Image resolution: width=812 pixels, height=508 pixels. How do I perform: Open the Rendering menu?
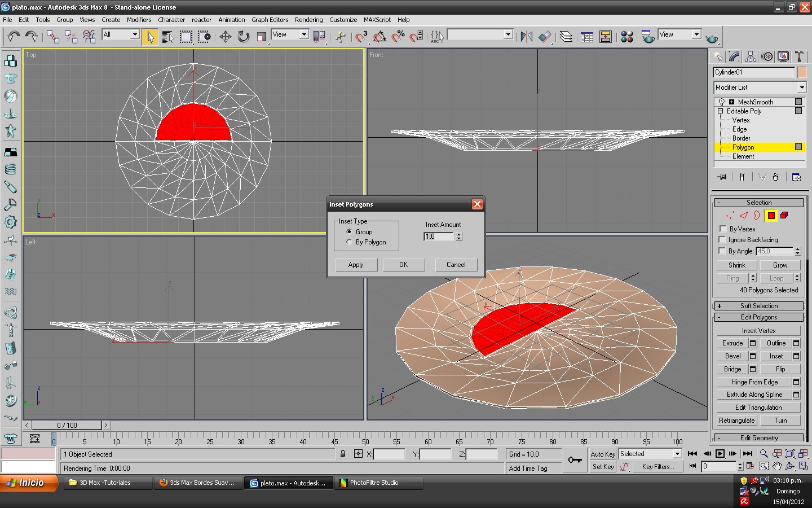point(308,20)
